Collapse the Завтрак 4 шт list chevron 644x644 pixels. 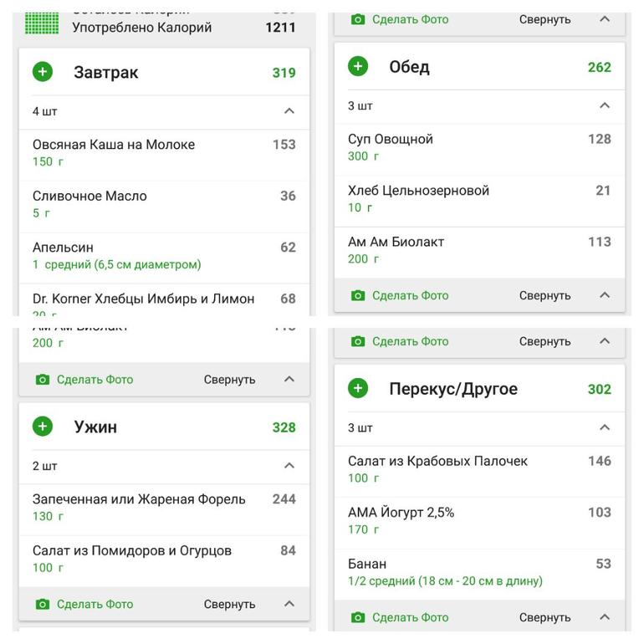289,111
